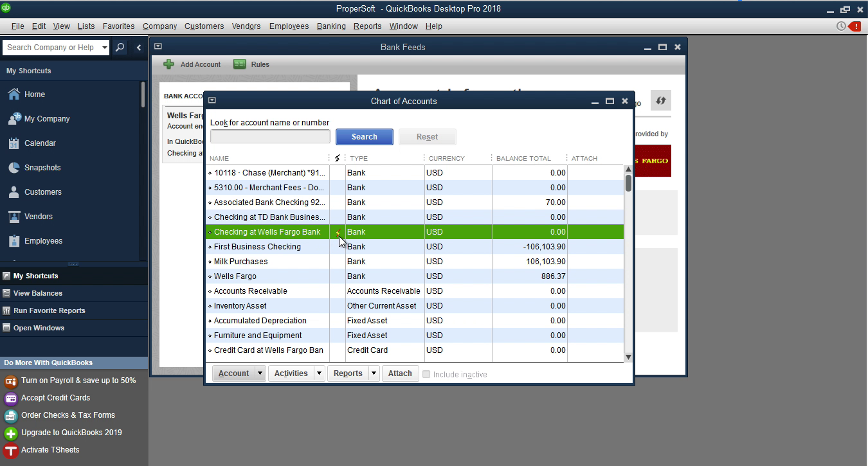This screenshot has height=466, width=868.
Task: Select Associated Bank Checking row
Action: 415,202
